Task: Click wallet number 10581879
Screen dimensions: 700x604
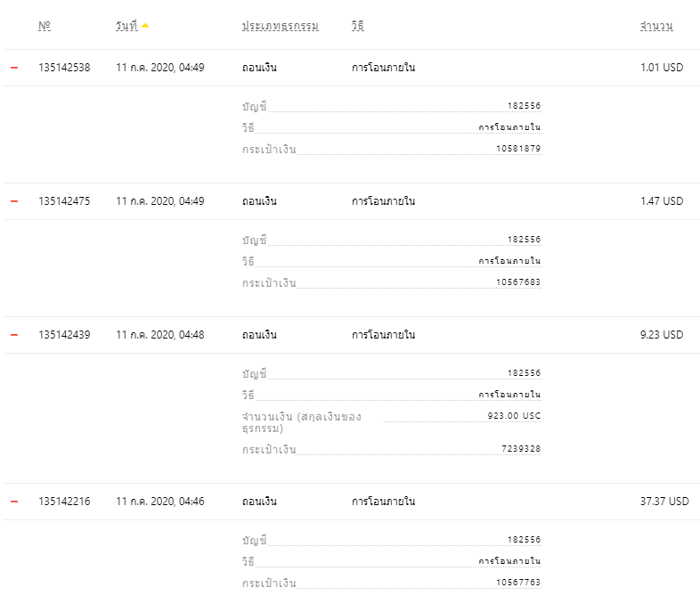Action: coord(518,148)
